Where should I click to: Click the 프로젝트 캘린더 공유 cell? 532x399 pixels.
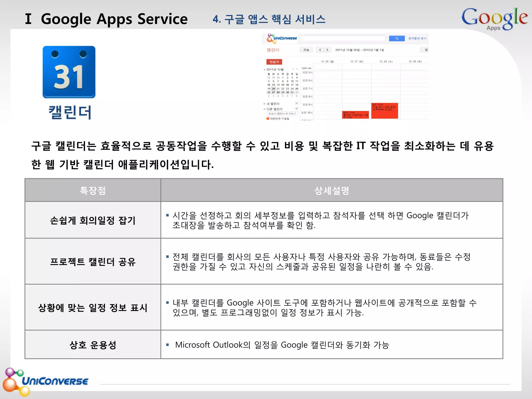(93, 262)
